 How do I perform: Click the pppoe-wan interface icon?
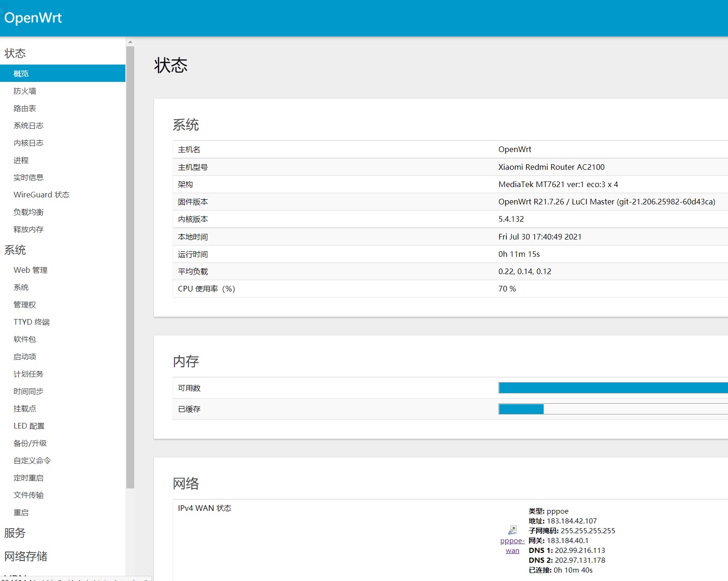[x=512, y=530]
